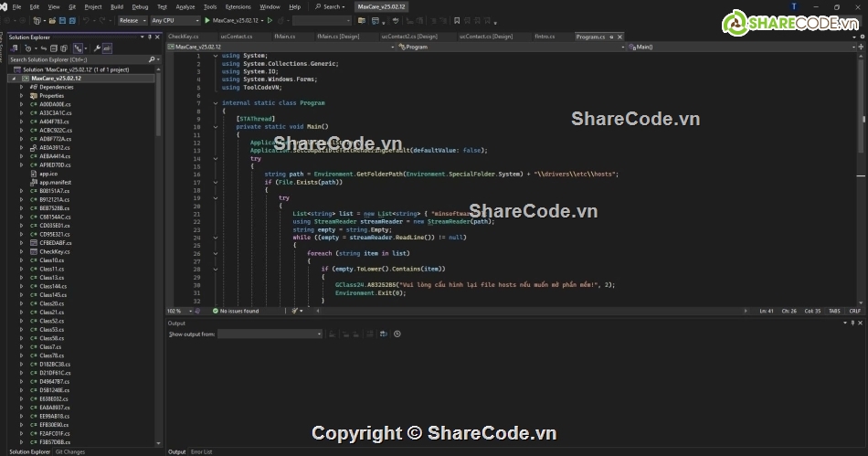868x456 pixels.
Task: Click Sync with Active Document icon
Action: [43, 48]
